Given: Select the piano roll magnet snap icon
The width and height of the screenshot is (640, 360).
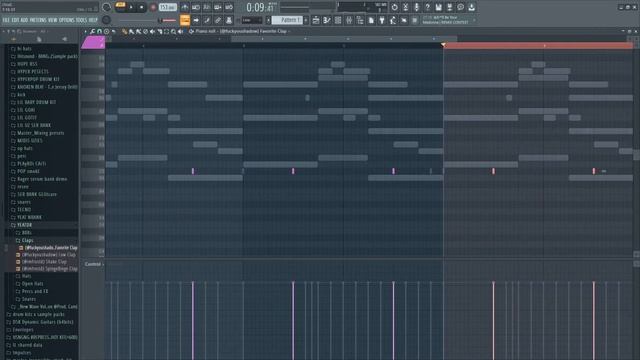Looking at the screenshot, I should click(x=99, y=31).
